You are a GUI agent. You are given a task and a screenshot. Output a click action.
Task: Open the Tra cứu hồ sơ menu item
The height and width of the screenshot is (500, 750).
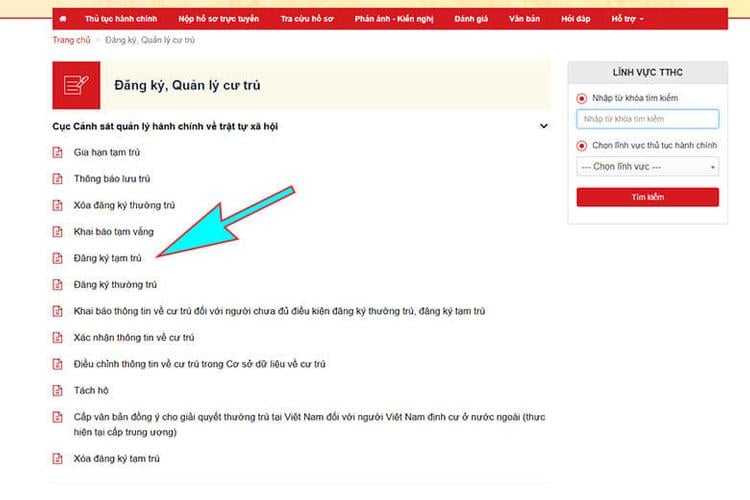point(307,19)
